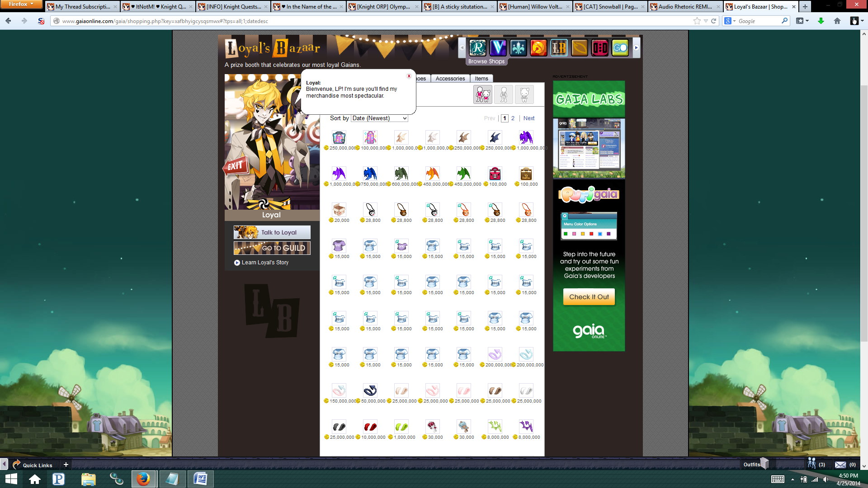Click the GO TO GUILD button
This screenshot has width=868, height=488.
(x=272, y=248)
